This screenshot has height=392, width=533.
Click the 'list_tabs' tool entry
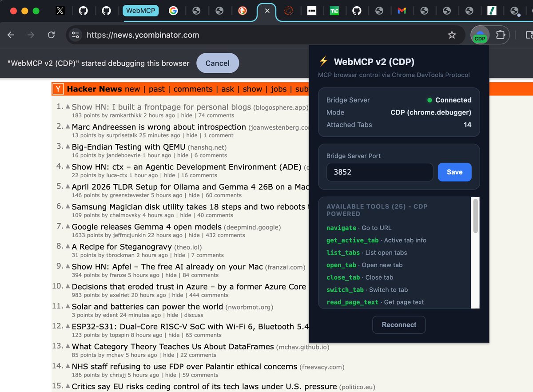[366, 253]
